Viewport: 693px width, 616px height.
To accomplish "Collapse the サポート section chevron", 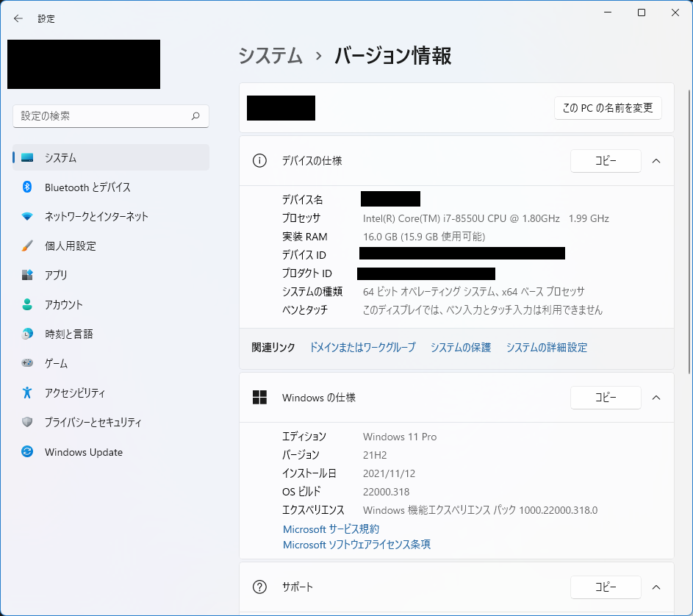I will 656,587.
